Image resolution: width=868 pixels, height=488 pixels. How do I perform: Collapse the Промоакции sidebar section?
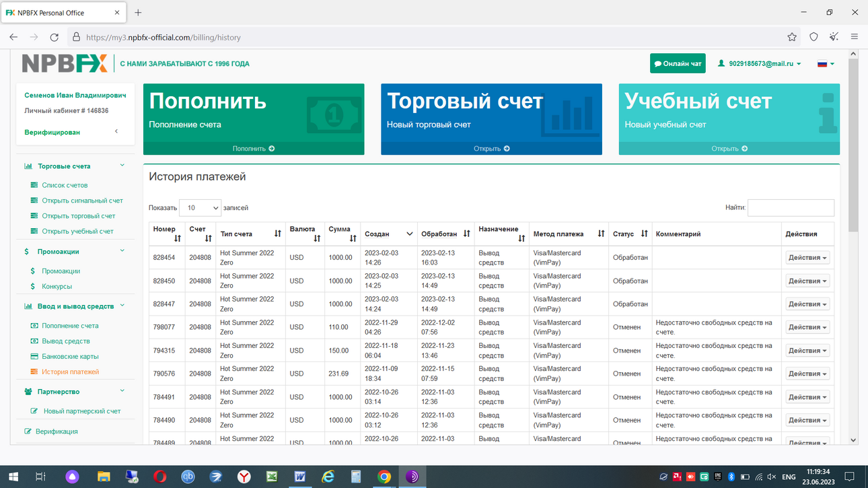122,251
